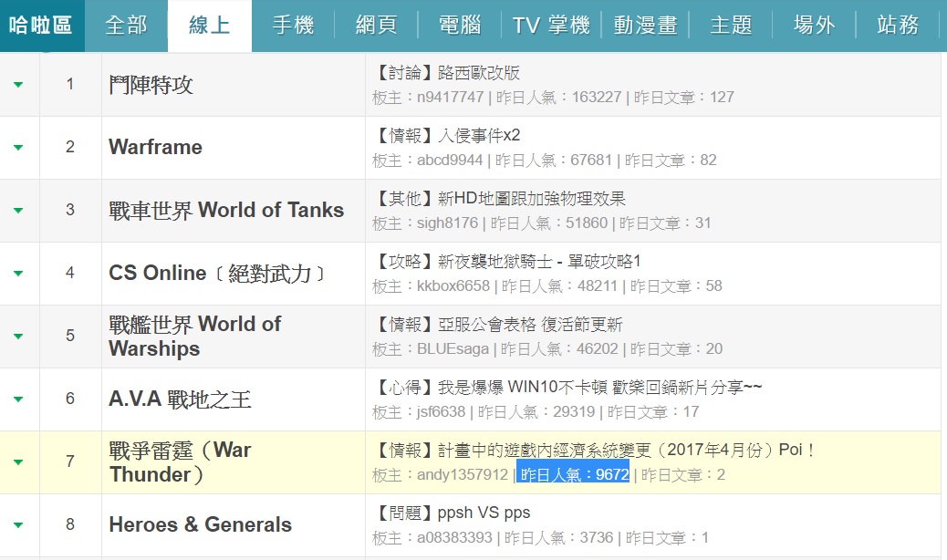Open the post 【討論】路西歐改版

[x=446, y=73]
